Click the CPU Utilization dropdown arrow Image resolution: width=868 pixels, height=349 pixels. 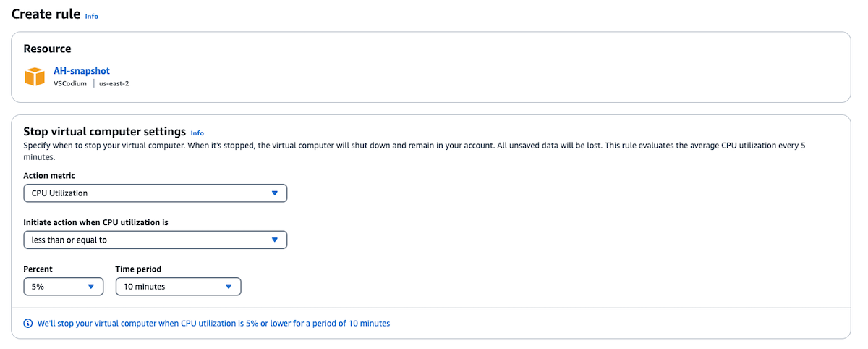274,193
